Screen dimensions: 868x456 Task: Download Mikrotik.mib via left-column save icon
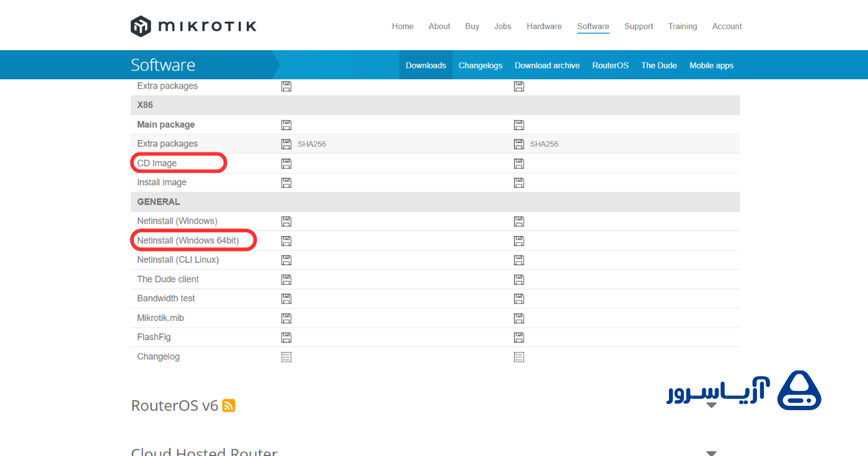286,318
